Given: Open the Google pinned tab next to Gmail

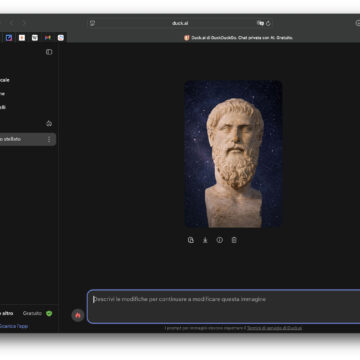Looking at the screenshot, I should click(x=61, y=38).
